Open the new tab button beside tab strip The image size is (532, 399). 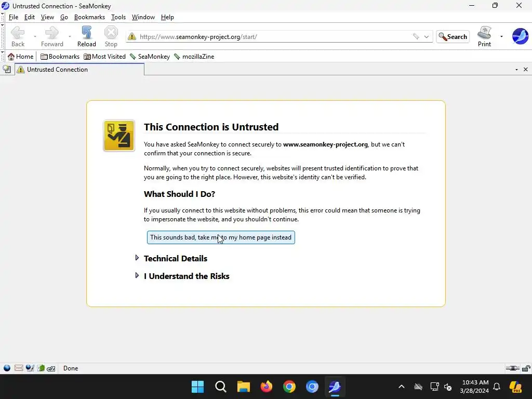tap(7, 69)
